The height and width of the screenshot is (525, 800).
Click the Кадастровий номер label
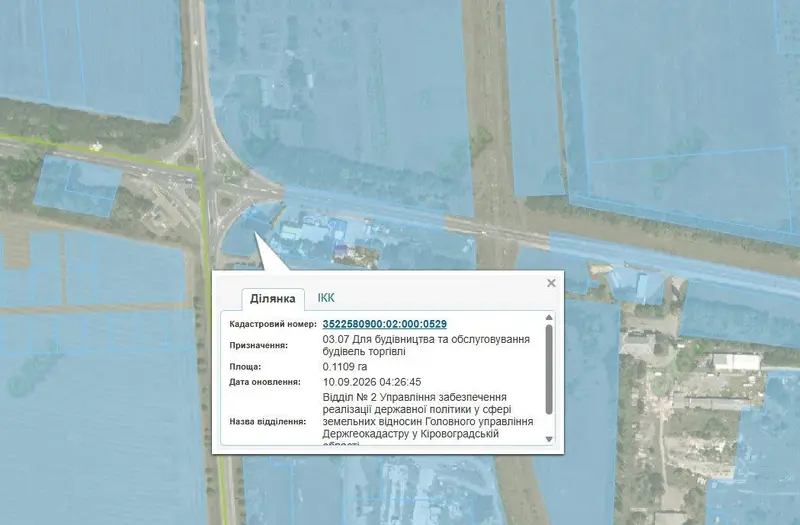pyautogui.click(x=273, y=324)
